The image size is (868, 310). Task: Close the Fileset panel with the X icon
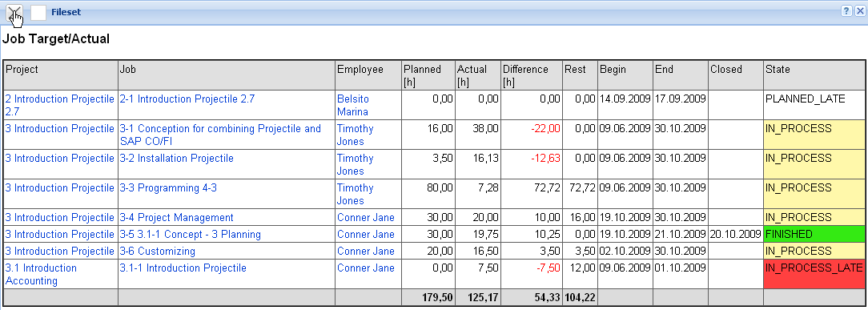(859, 11)
